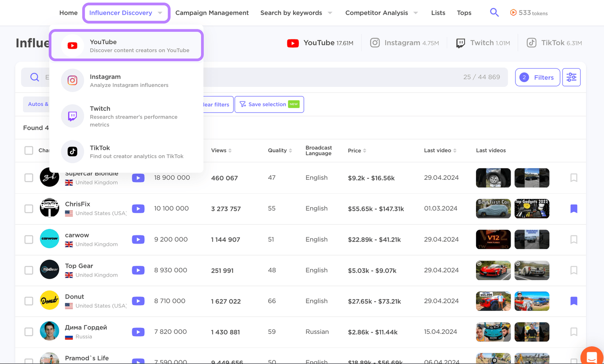604x364 pixels.
Task: Open the search magnifier in the top bar
Action: 494,12
